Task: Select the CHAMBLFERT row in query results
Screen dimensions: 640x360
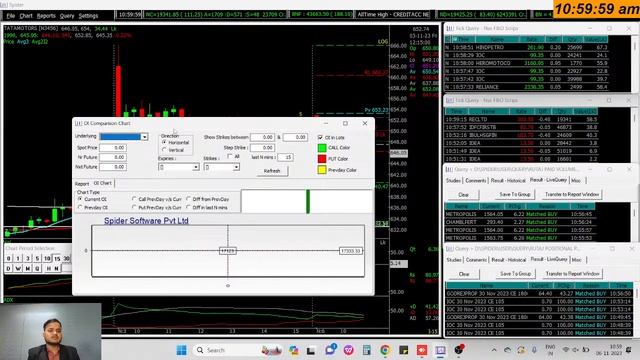Action: pyautogui.click(x=520, y=222)
